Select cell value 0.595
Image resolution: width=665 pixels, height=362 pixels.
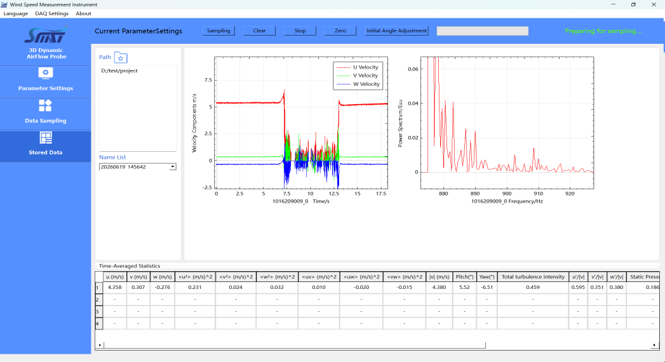(578, 287)
